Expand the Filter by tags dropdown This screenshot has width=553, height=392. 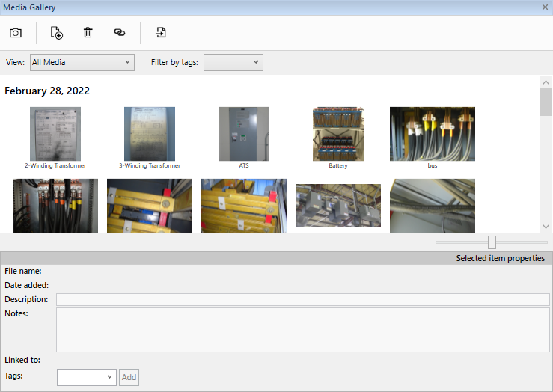tap(233, 63)
